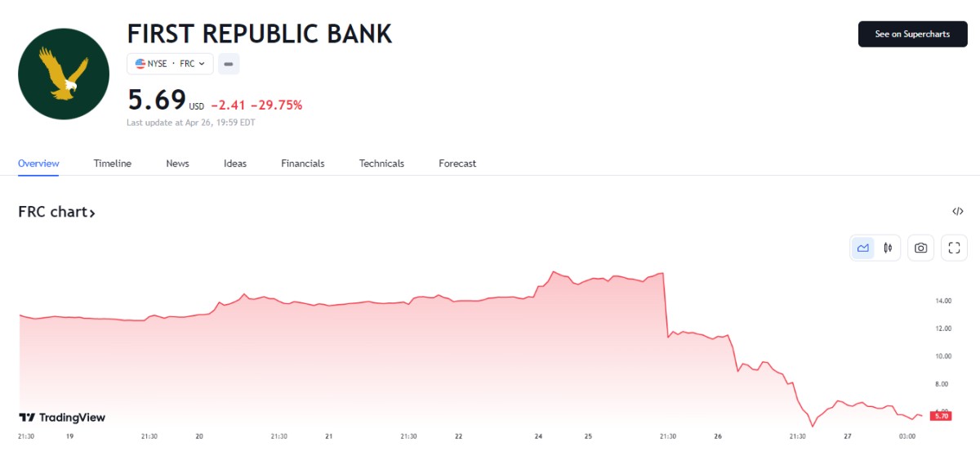Open chart in fullscreen mode

[x=954, y=248]
